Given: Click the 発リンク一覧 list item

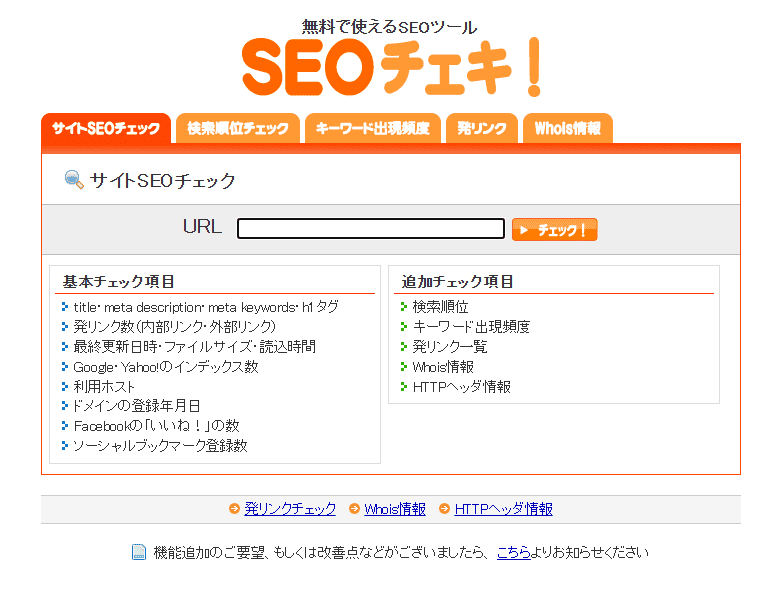Looking at the screenshot, I should [x=450, y=346].
